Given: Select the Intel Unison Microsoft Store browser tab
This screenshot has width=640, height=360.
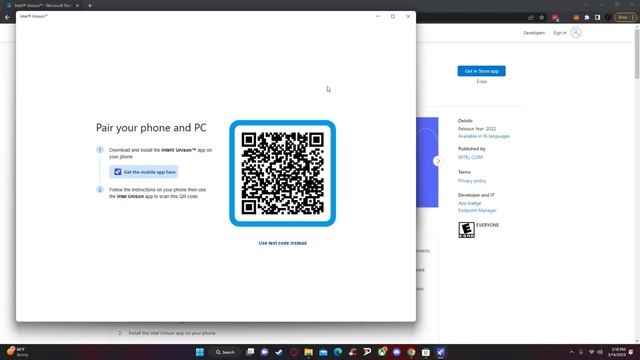Looking at the screenshot, I should (x=41, y=6).
